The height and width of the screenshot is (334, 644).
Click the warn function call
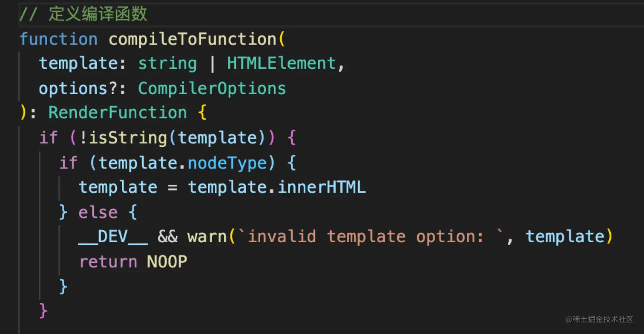(x=207, y=237)
